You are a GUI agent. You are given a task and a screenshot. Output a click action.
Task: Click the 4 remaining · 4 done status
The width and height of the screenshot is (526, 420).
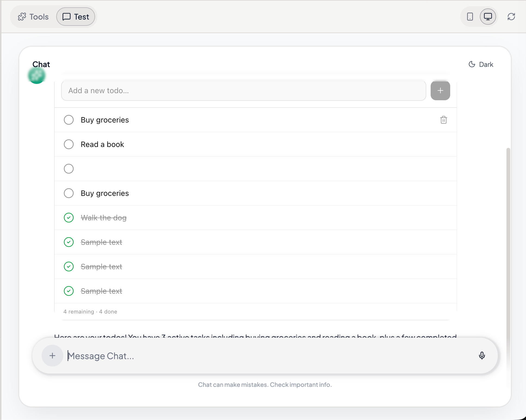point(90,312)
